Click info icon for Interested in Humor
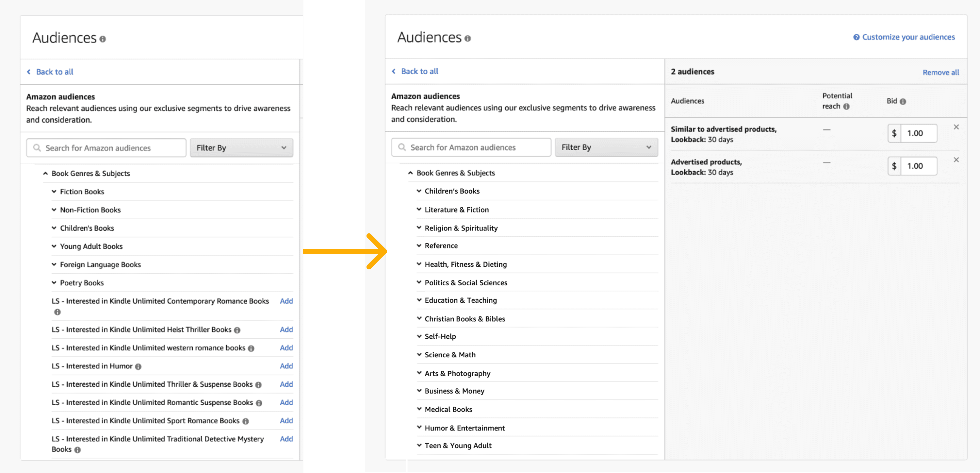 pyautogui.click(x=138, y=367)
